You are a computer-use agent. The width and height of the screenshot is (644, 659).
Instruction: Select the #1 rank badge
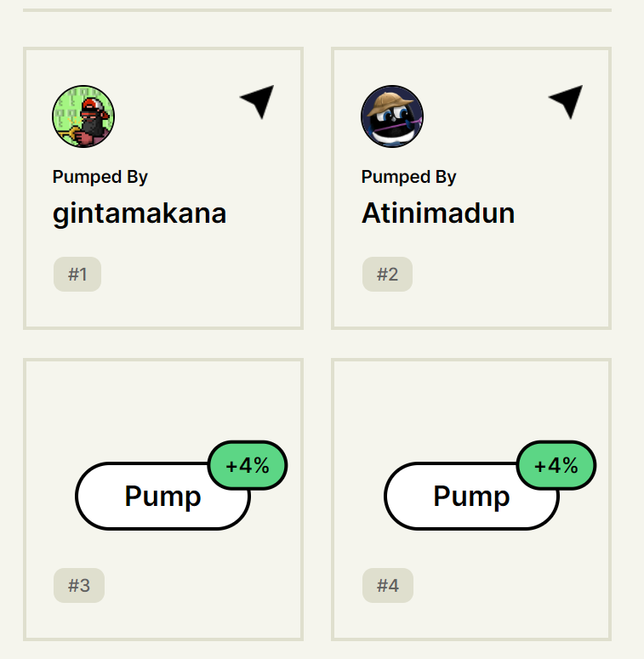coord(77,274)
